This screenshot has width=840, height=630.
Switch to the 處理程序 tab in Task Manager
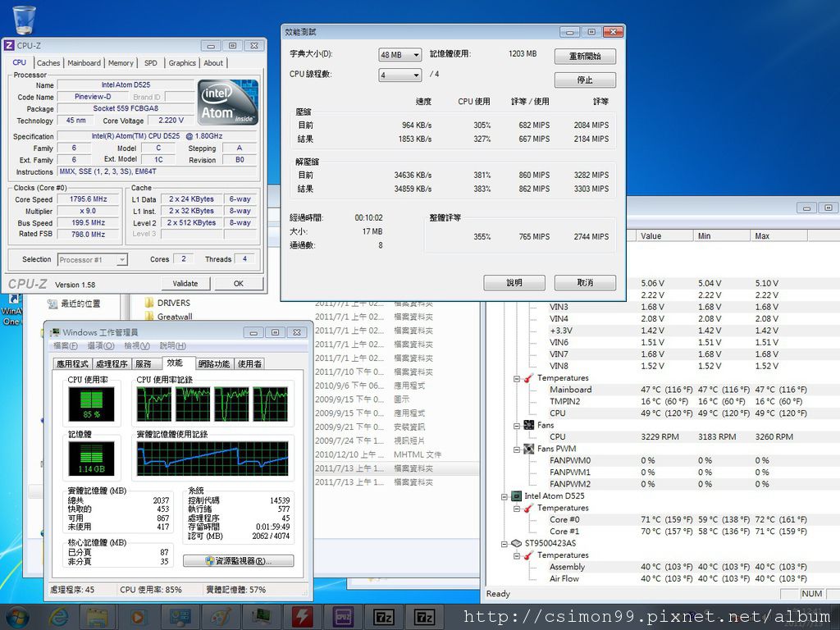pyautogui.click(x=112, y=363)
